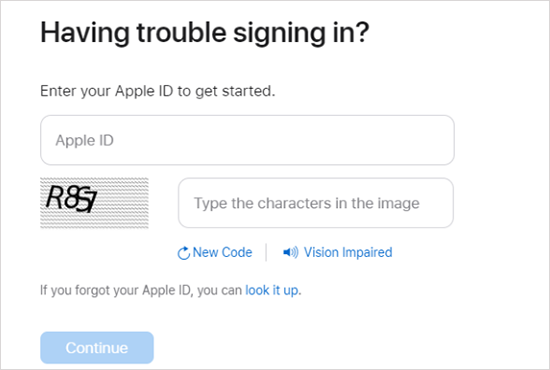Image resolution: width=550 pixels, height=370 pixels.
Task: Focus the 'Type the characters in the image' field
Action: pos(316,203)
